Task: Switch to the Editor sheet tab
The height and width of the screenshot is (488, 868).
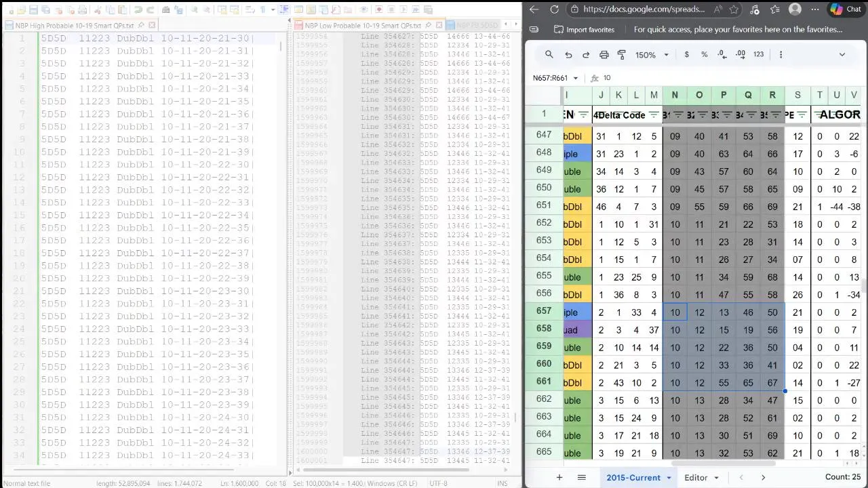Action: click(696, 478)
